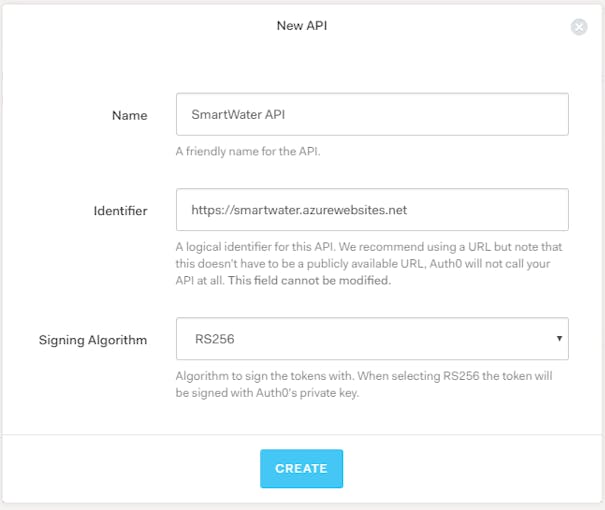This screenshot has height=510, width=605.
Task: Place cursor in the smartwater.azurewebsites.net URL
Action: (299, 210)
